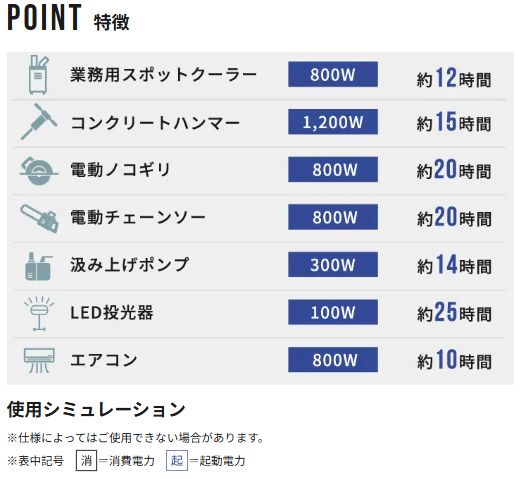Click the electric chainsaw icon
This screenshot has height=479, width=520.
[x=39, y=218]
